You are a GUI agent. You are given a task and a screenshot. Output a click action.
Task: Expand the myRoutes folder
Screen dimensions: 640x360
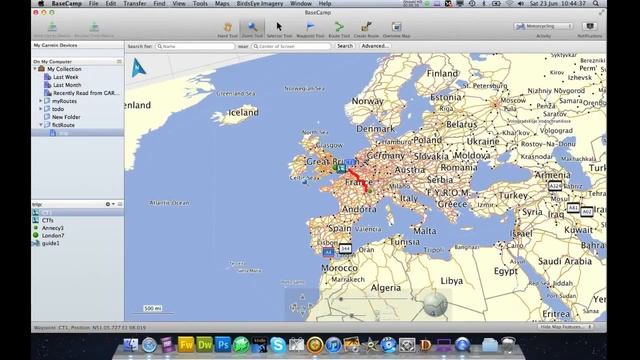click(x=41, y=101)
